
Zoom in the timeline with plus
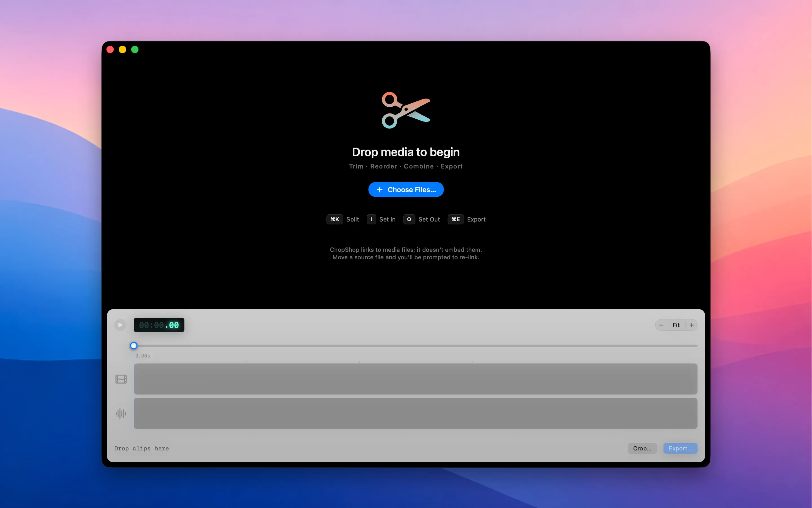(x=692, y=325)
